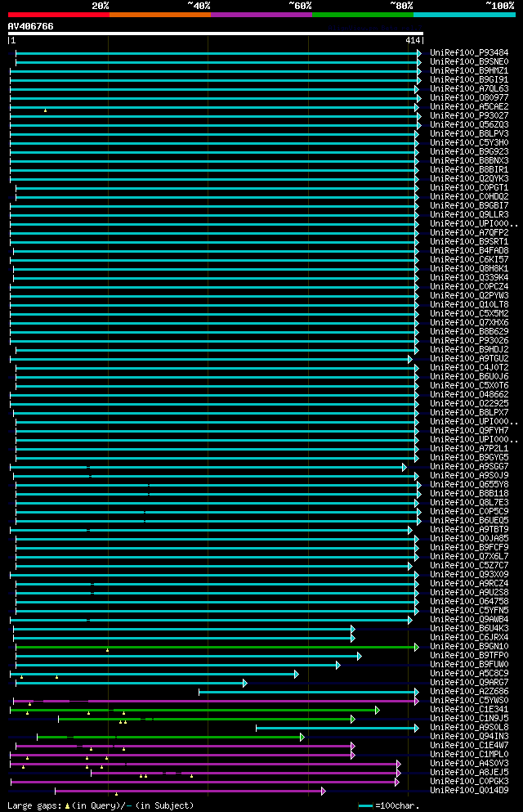Click the =100char. scale legend bar
This screenshot has height=812, width=523.
[366, 806]
